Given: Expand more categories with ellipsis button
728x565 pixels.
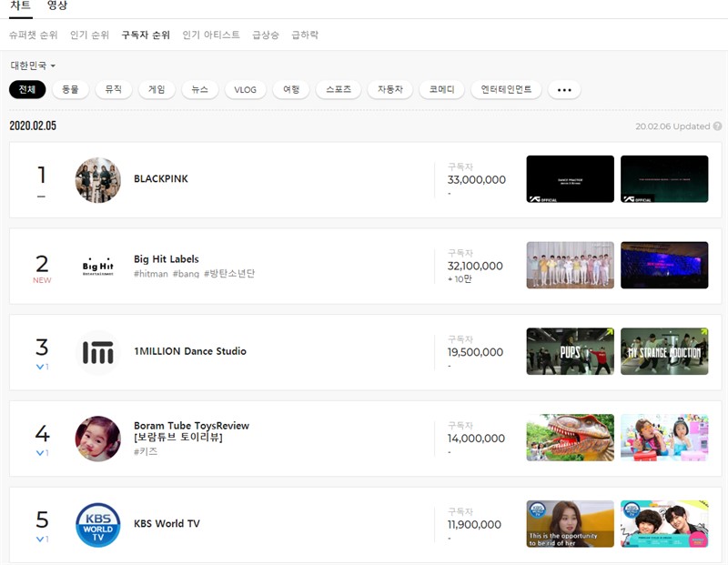Looking at the screenshot, I should (x=564, y=90).
